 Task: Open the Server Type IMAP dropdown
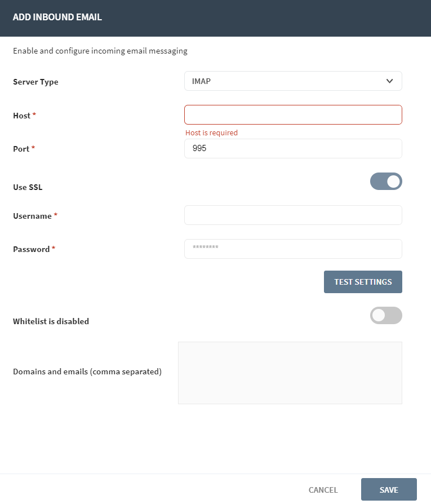point(292,81)
